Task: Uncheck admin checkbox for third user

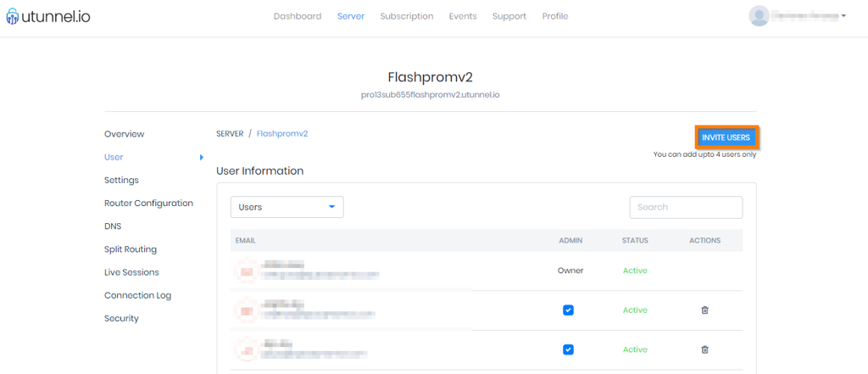Action: [568, 349]
